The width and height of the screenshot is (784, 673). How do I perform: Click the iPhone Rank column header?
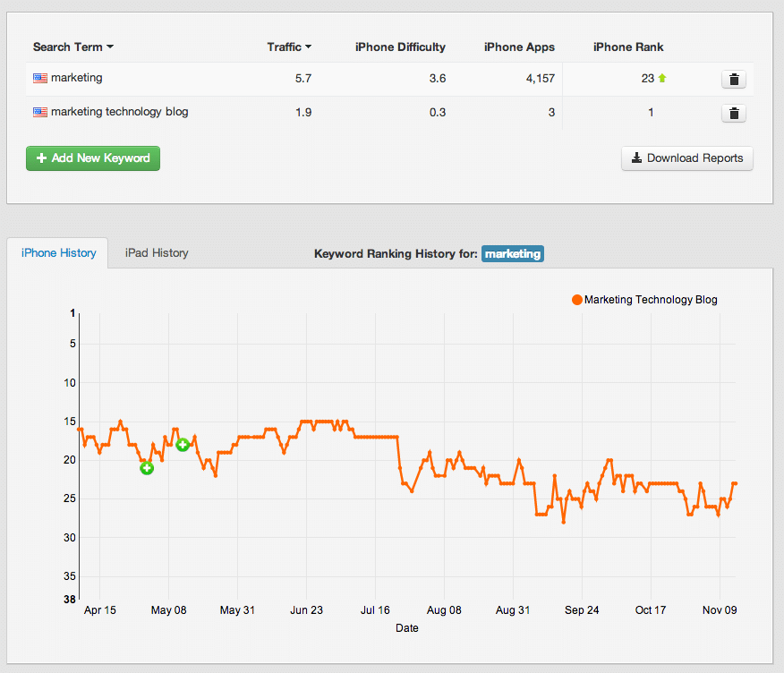point(628,47)
